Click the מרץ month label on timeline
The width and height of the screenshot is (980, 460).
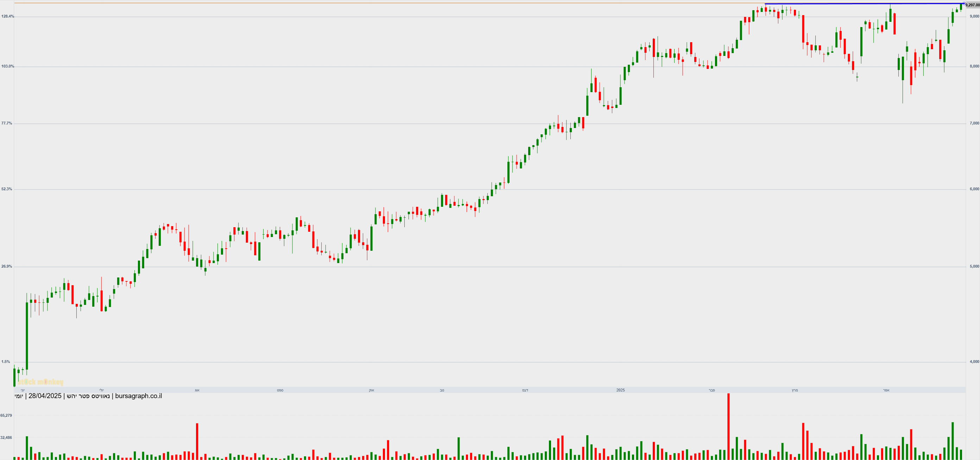pyautogui.click(x=794, y=390)
